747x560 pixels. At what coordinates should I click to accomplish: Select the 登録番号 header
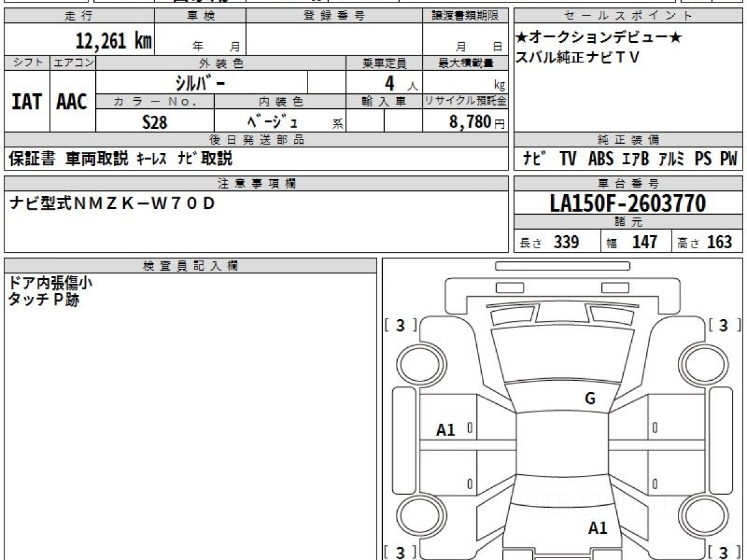[x=334, y=16]
